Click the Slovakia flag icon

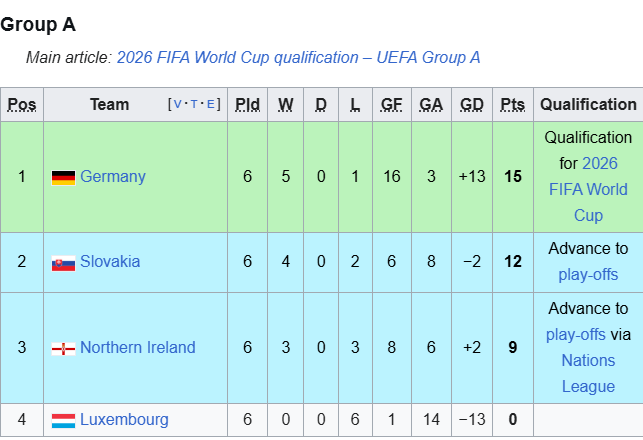pos(63,263)
